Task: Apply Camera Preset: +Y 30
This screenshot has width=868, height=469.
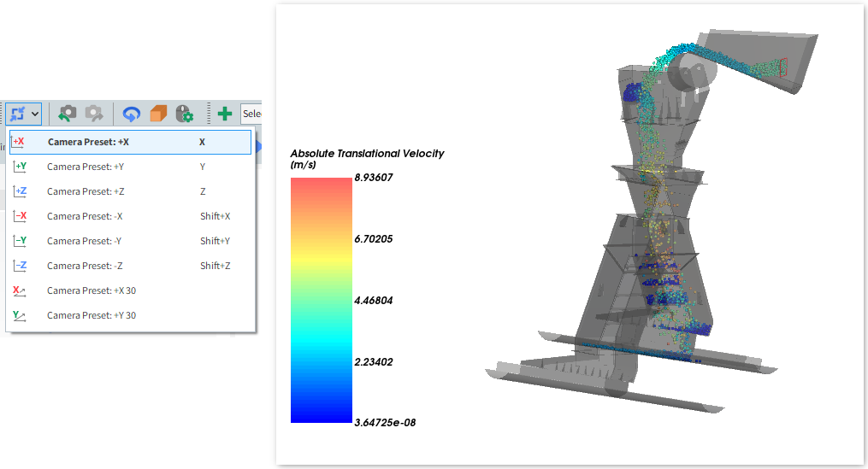Action: (x=91, y=315)
